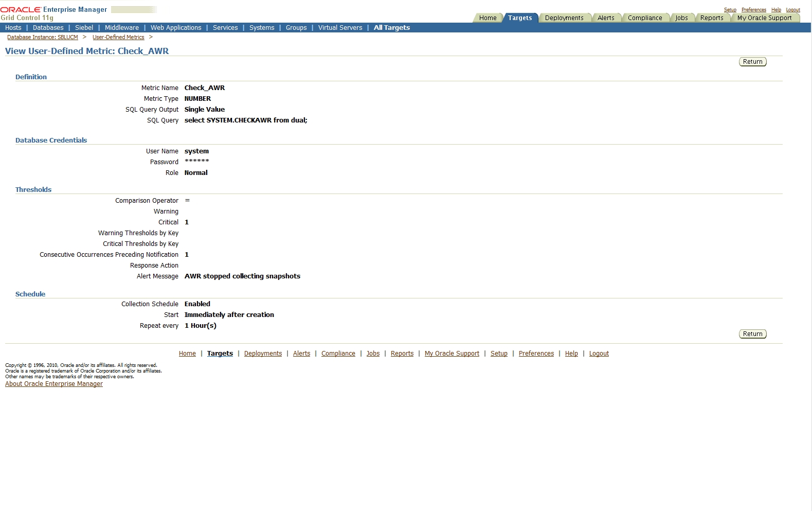Click the footer Logout link
Image resolution: width=812 pixels, height=511 pixels.
599,354
